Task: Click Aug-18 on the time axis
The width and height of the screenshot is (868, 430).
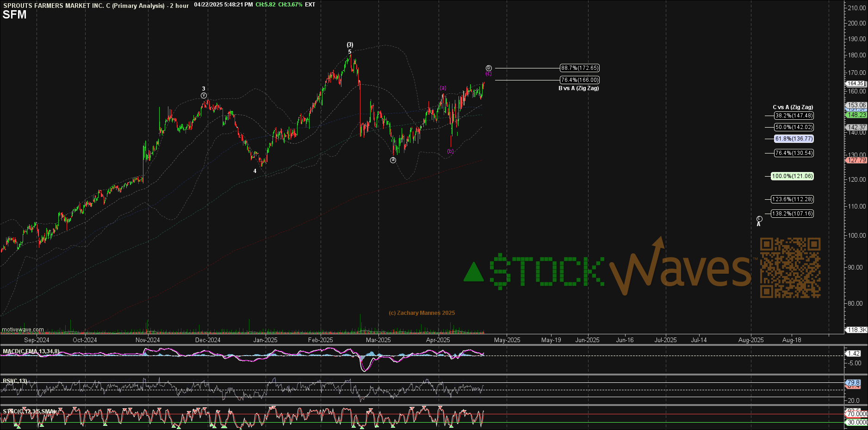Action: (792, 340)
